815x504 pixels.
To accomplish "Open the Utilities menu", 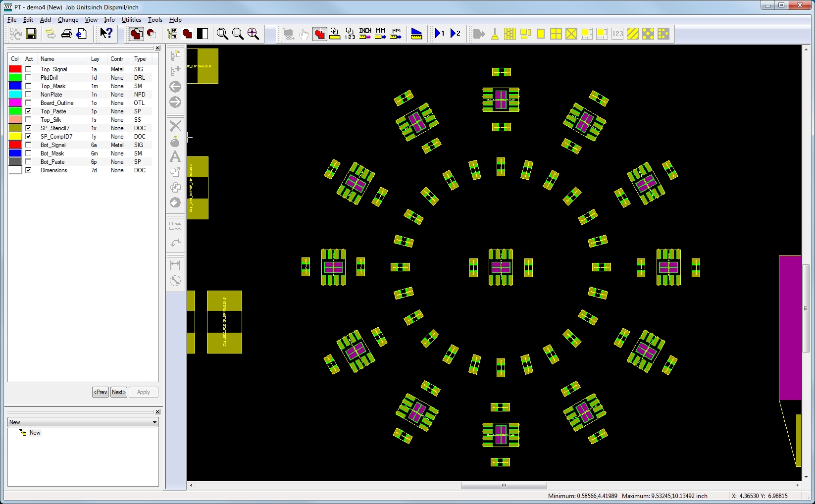I will [131, 20].
